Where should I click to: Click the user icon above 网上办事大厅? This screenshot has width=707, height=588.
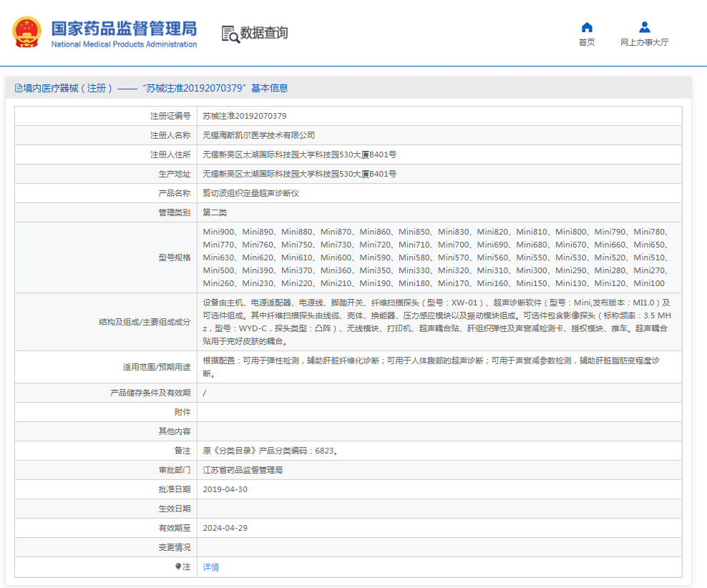point(644,27)
